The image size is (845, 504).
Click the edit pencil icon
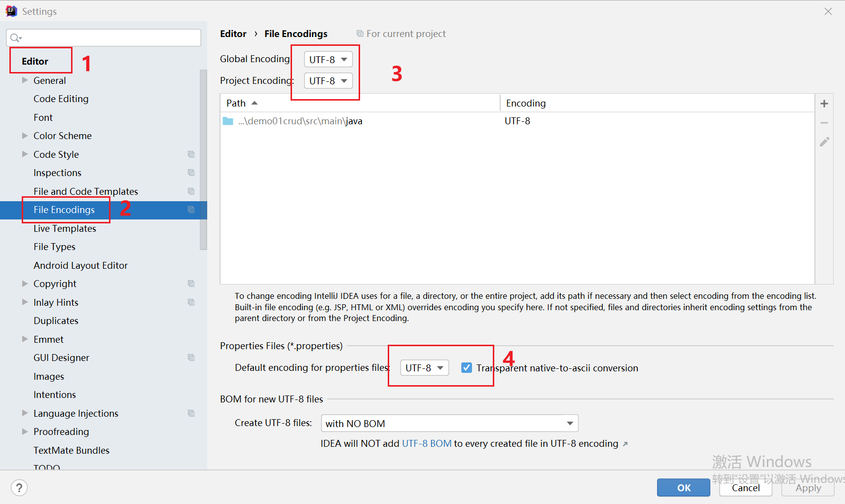(824, 142)
